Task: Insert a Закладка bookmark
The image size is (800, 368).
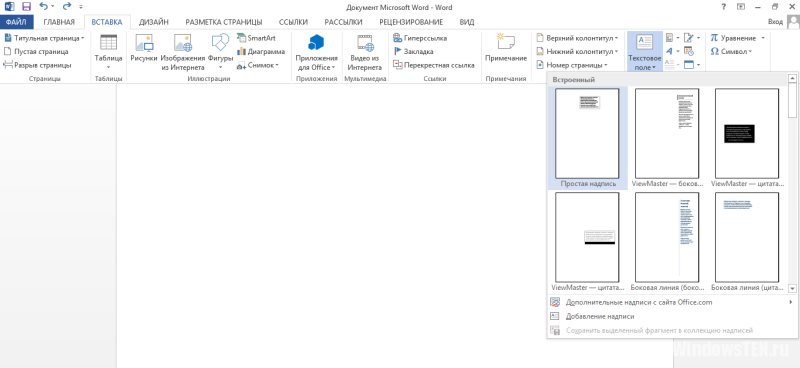Action: [x=413, y=52]
